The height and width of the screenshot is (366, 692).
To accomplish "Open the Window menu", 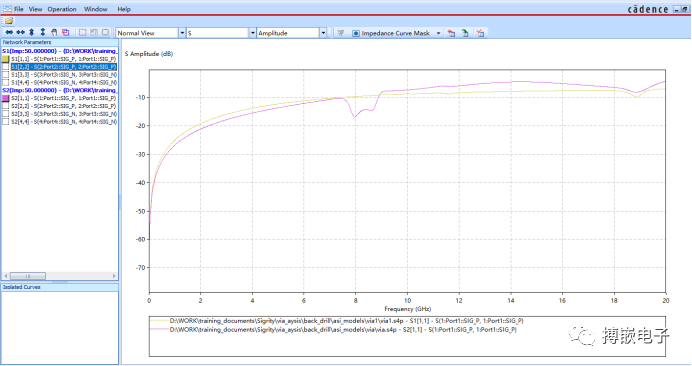I will [x=95, y=9].
